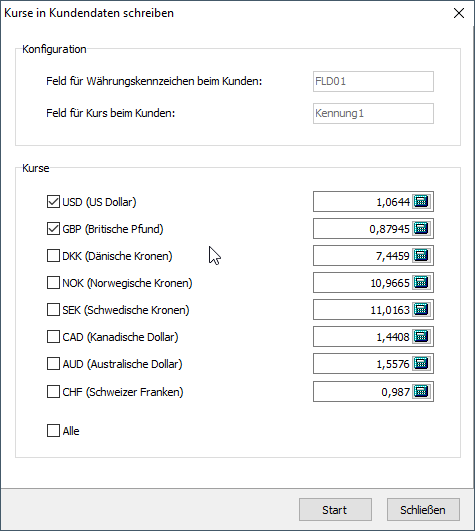Open calculator icon for GBP rate

click(x=422, y=229)
